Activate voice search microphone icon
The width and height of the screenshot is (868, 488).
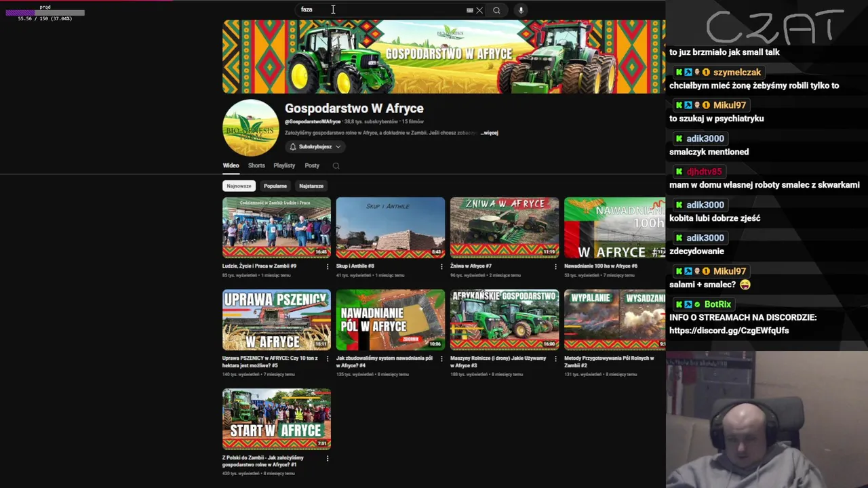click(x=521, y=10)
